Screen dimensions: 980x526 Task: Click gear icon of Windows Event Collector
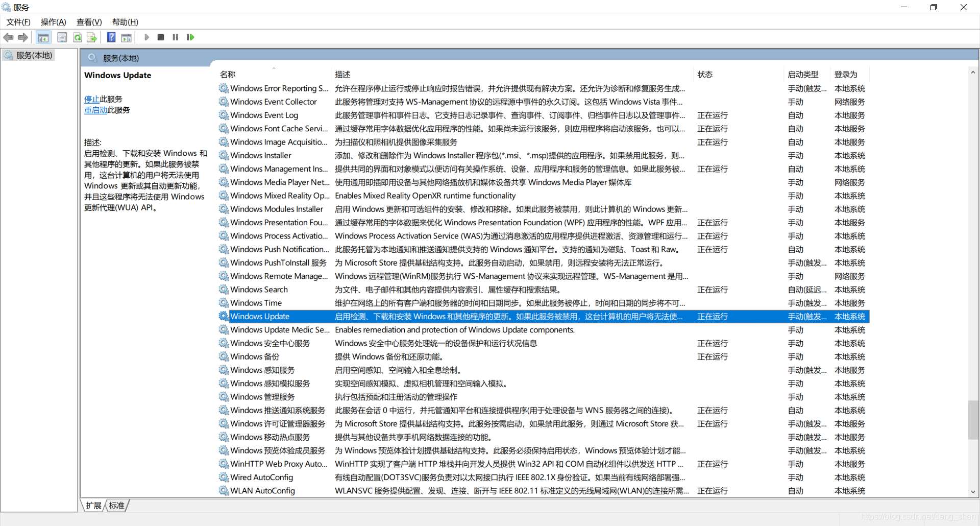click(x=224, y=102)
